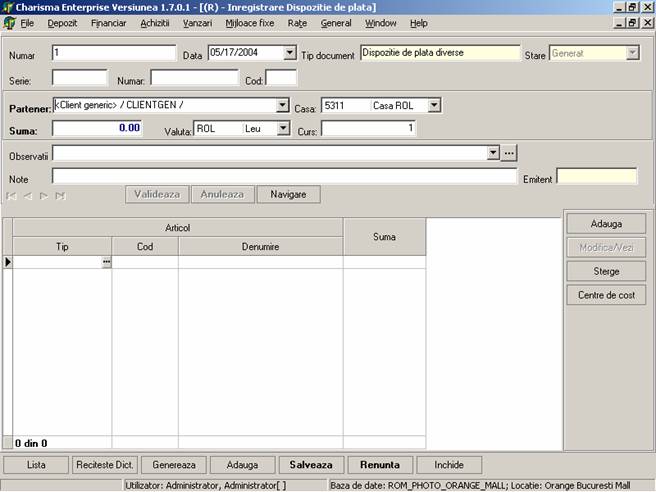Click the ellipsis button in Tip cell
The width and height of the screenshot is (656, 492).
106,262
